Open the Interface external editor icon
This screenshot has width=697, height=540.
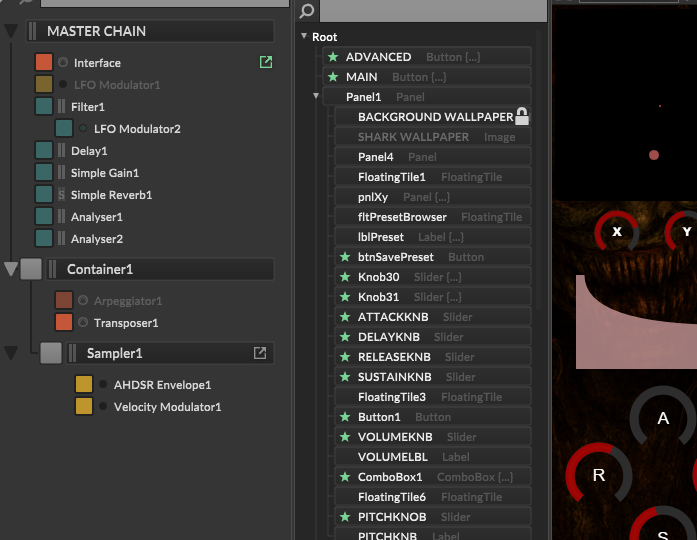(265, 62)
